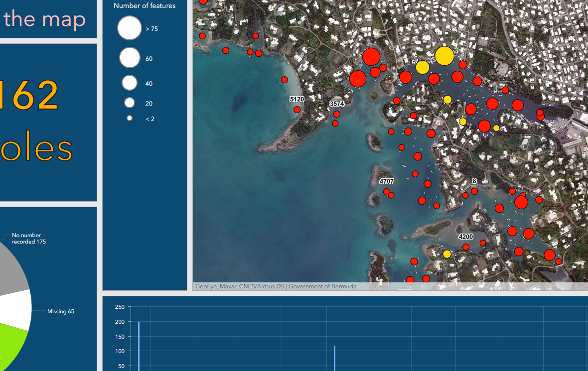Click the "< 2" legend dot

(x=130, y=118)
